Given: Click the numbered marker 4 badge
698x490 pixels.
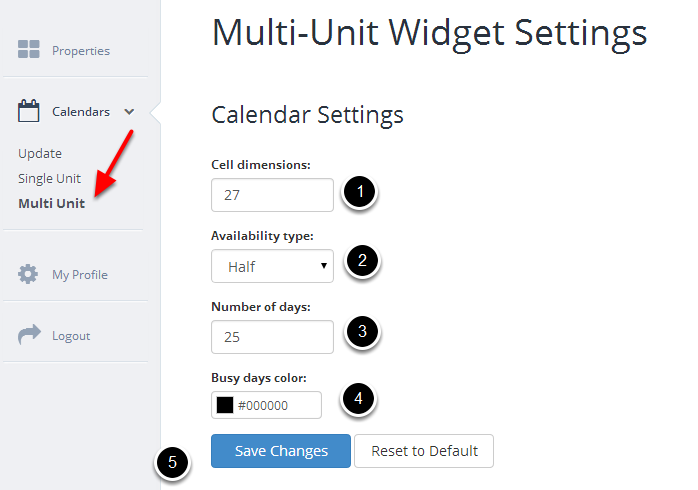Looking at the screenshot, I should coord(358,401).
